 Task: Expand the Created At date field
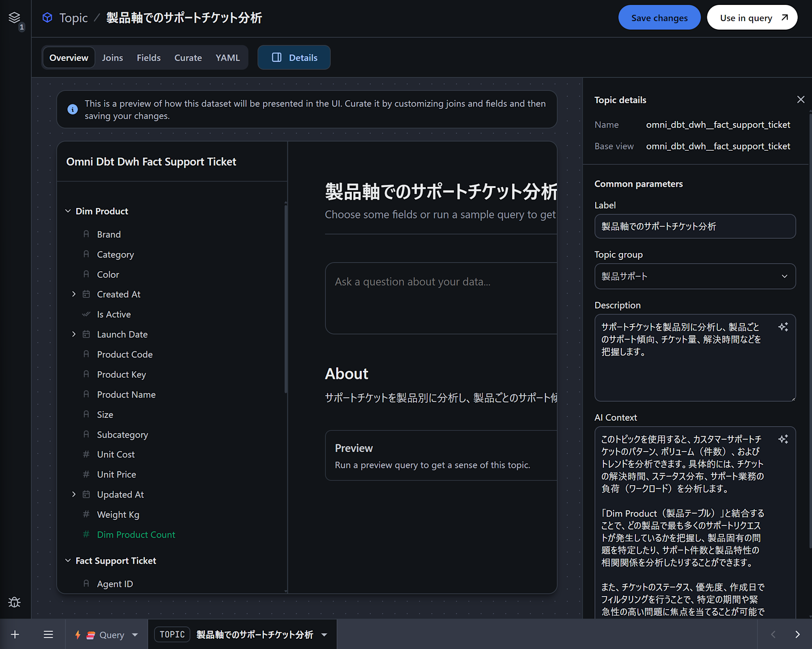click(74, 294)
